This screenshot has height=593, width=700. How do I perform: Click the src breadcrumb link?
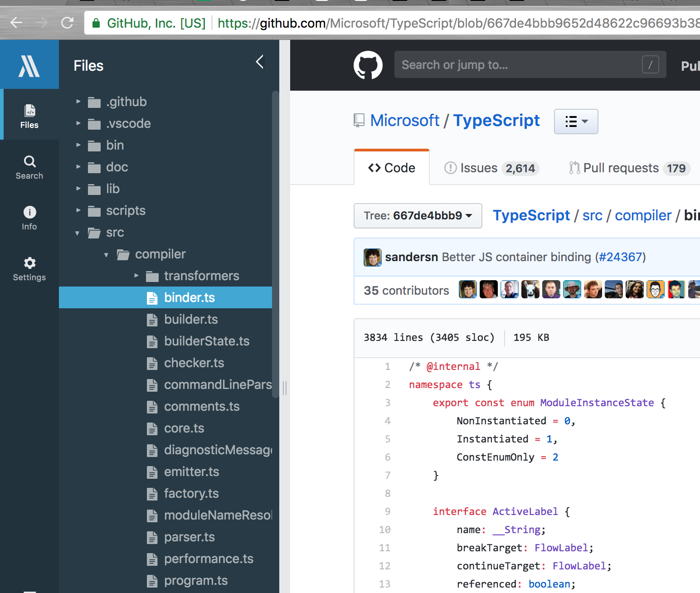tap(593, 215)
